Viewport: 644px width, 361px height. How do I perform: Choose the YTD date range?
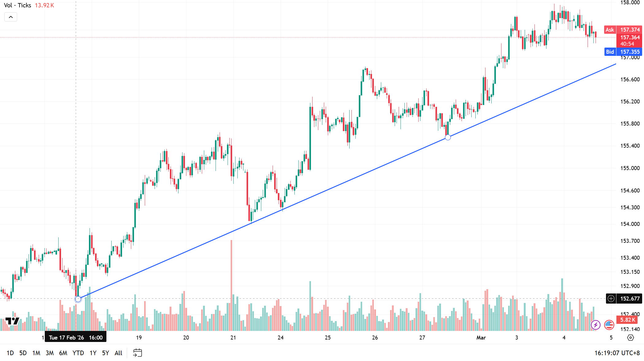click(x=78, y=353)
